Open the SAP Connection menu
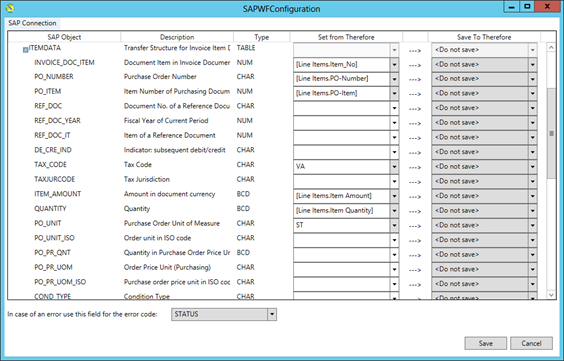 click(32, 23)
